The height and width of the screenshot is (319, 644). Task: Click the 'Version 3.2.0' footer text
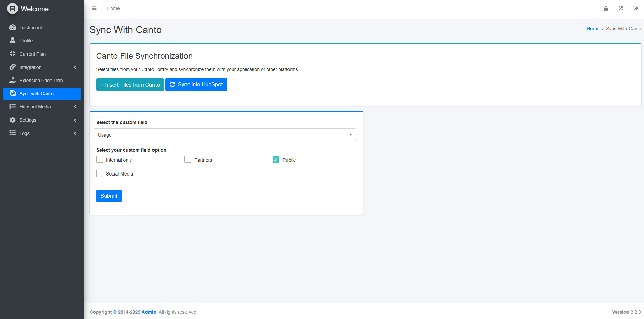626,312
